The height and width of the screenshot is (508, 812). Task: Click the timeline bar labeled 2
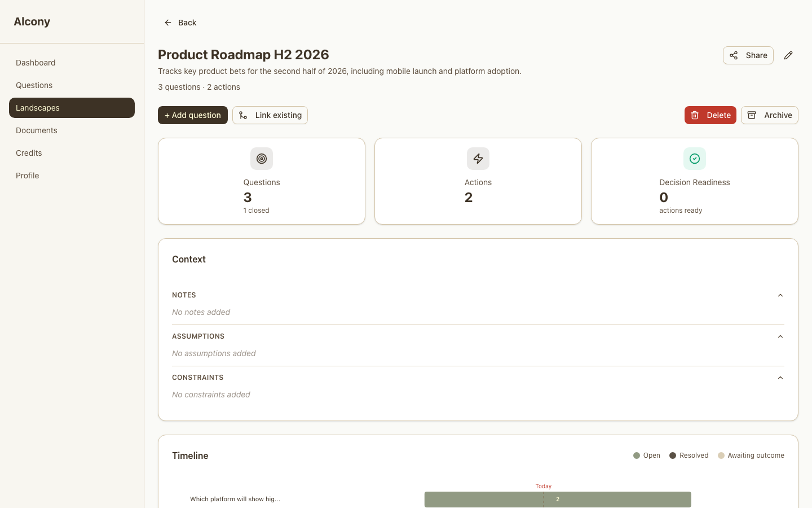(558, 500)
